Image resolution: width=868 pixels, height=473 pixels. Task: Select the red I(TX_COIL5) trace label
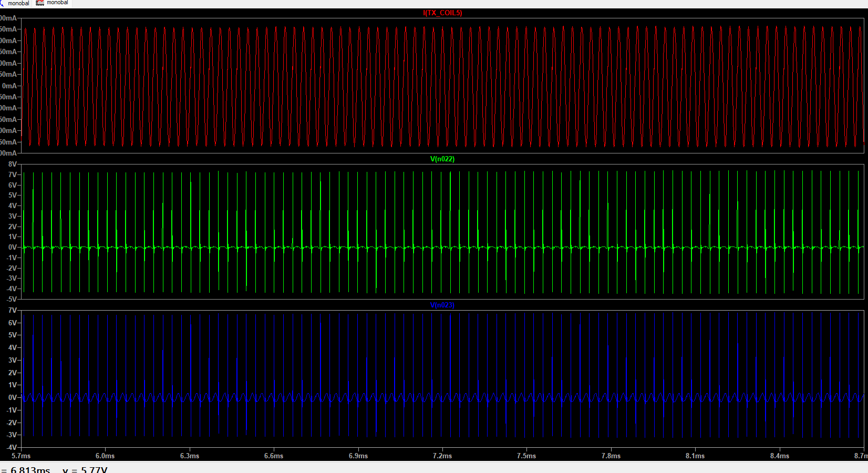[x=442, y=13]
